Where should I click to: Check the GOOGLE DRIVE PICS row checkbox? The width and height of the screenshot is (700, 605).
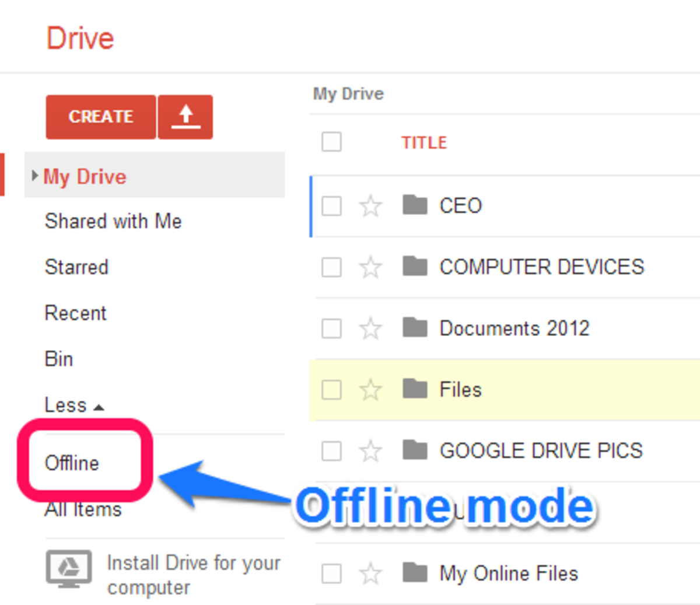pyautogui.click(x=331, y=451)
